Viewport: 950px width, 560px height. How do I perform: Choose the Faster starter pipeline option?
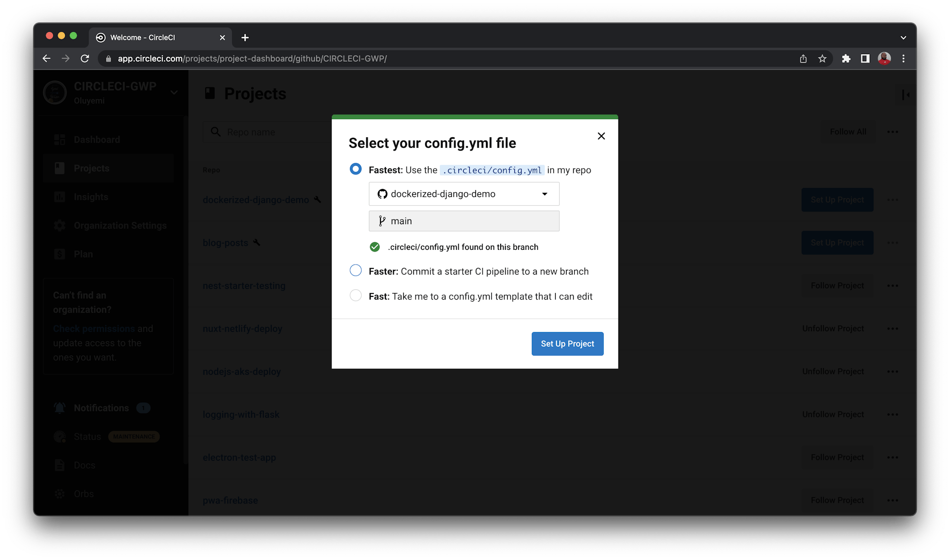(x=355, y=270)
